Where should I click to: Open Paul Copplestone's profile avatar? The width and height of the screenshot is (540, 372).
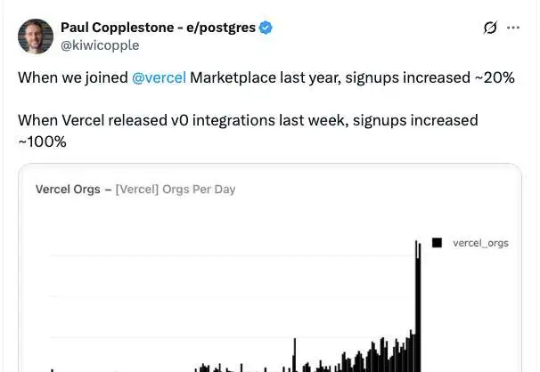click(35, 36)
